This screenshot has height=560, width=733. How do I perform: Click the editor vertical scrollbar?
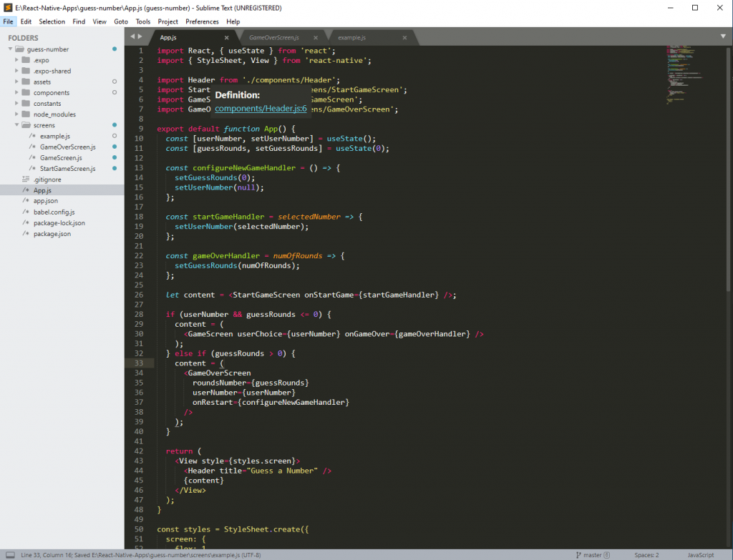728,169
